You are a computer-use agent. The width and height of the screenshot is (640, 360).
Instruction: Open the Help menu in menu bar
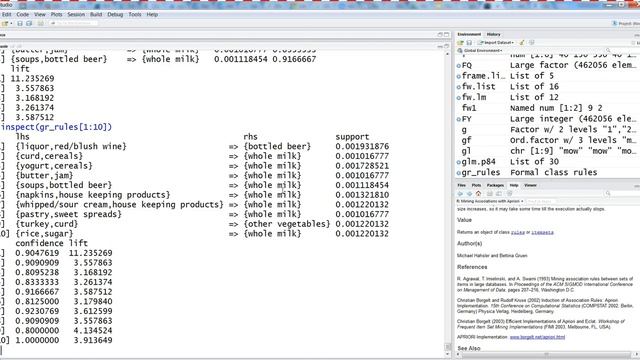coord(152,14)
